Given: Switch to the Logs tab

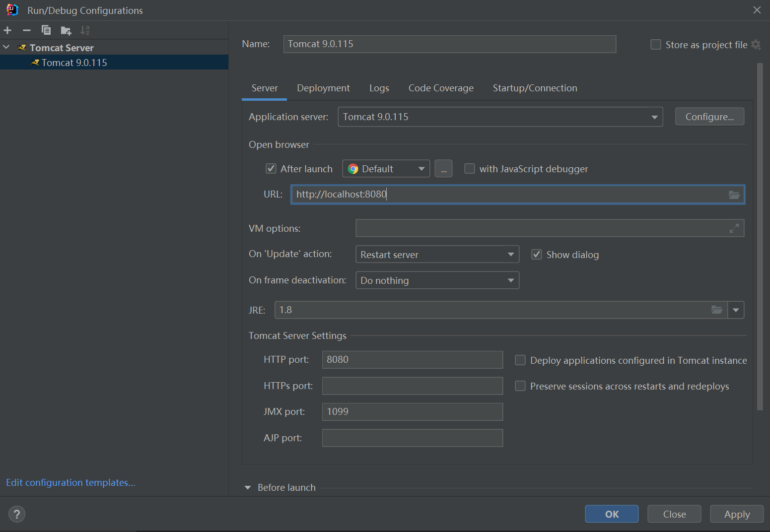Looking at the screenshot, I should point(379,88).
